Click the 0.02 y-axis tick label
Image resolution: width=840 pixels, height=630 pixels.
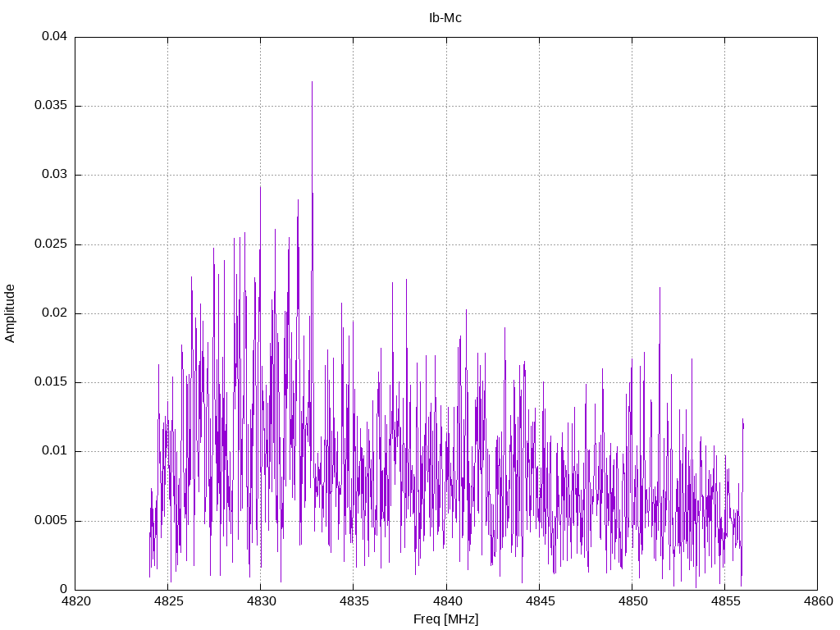(55, 313)
